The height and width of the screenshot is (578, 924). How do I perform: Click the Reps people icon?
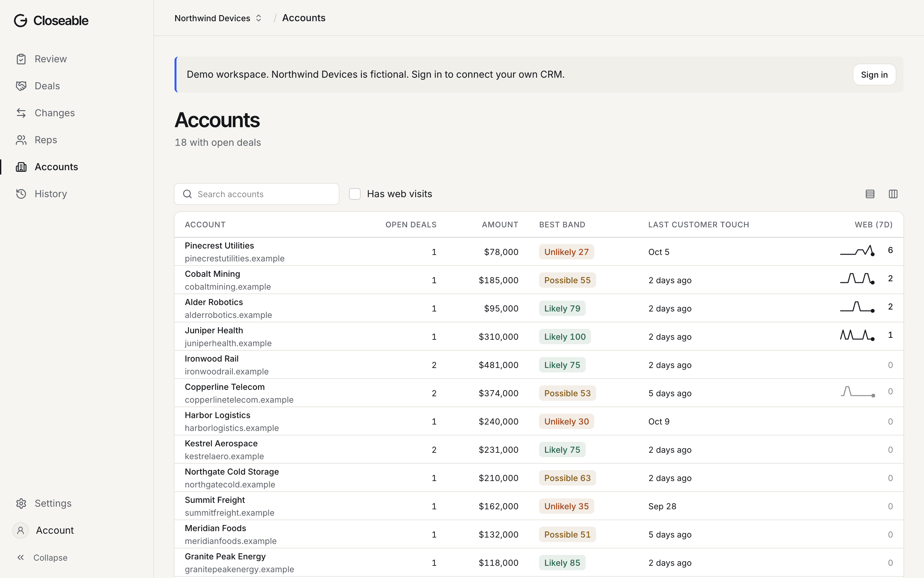(x=21, y=140)
